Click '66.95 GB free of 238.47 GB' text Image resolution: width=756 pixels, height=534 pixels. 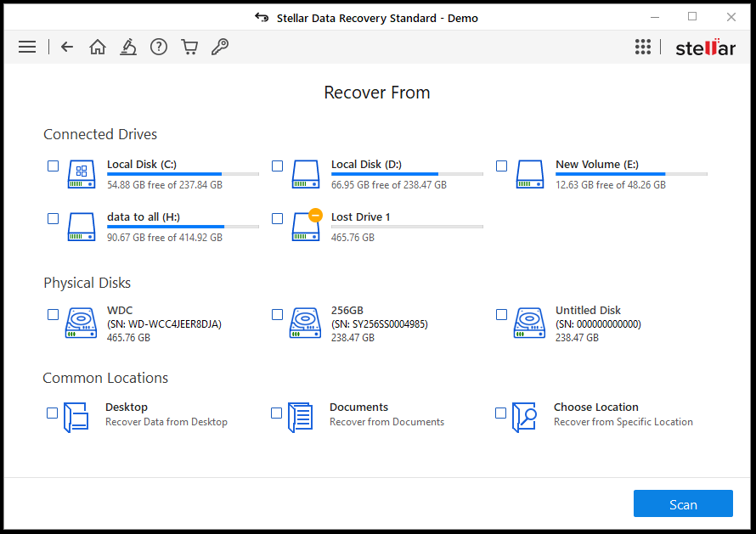pos(388,184)
